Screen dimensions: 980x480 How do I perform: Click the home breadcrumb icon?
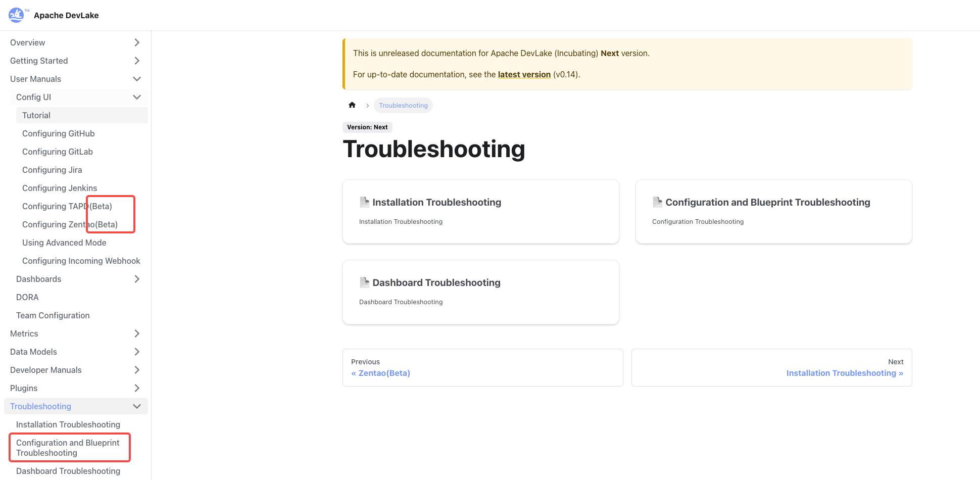tap(352, 105)
